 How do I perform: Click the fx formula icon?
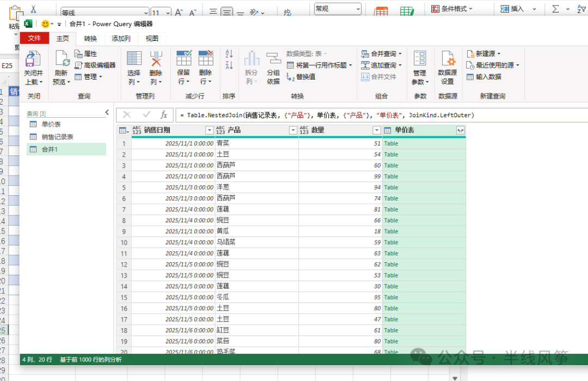pos(164,115)
